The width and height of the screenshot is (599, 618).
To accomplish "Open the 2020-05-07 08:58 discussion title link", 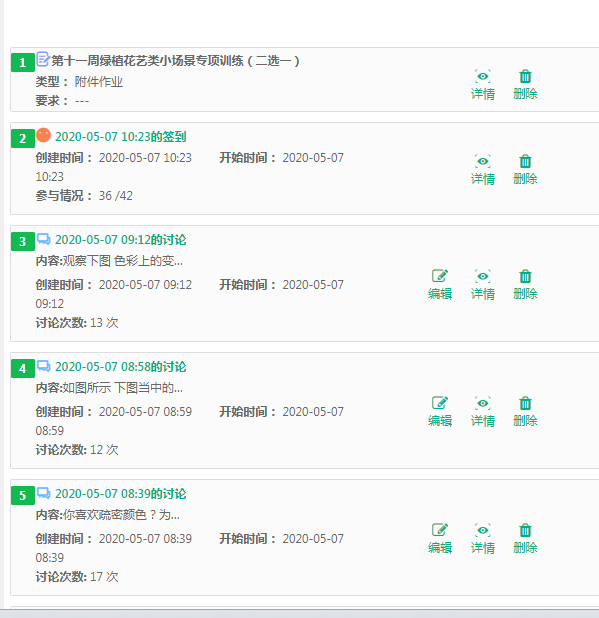I will pos(121,367).
